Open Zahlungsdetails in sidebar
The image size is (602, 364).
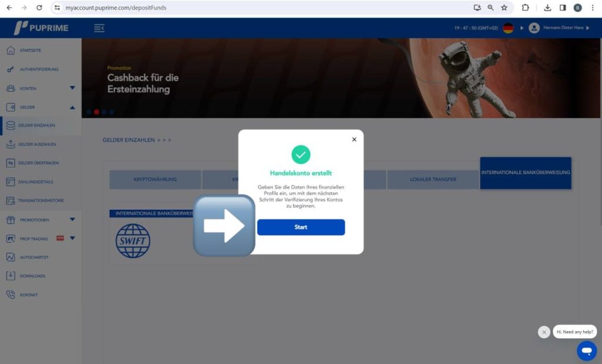(36, 182)
